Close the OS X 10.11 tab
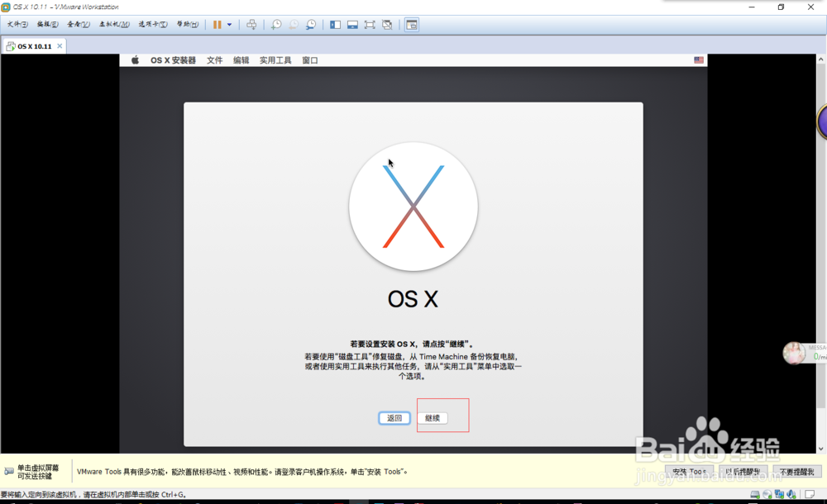 (60, 46)
